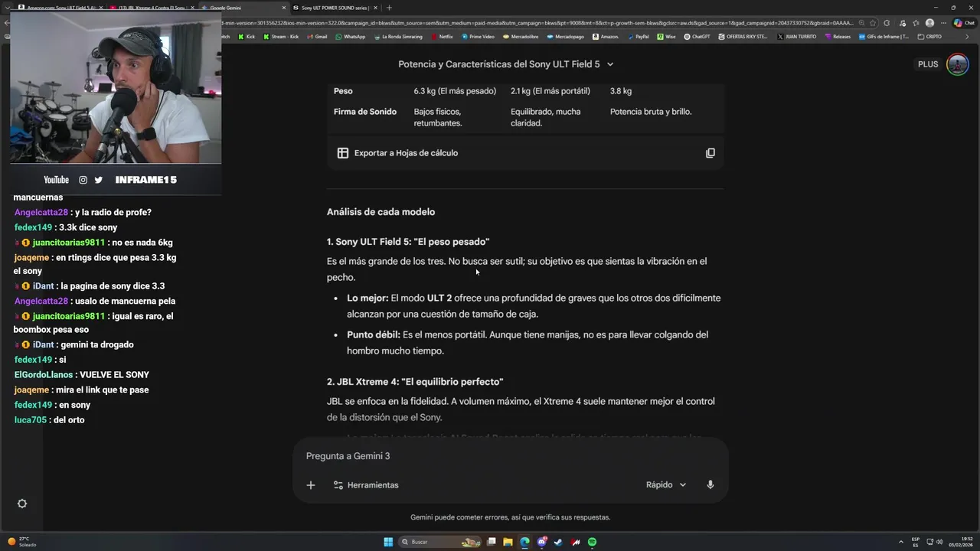Open the CRIPTO bookmarks folder
This screenshot has height=551, width=980.
(929, 37)
